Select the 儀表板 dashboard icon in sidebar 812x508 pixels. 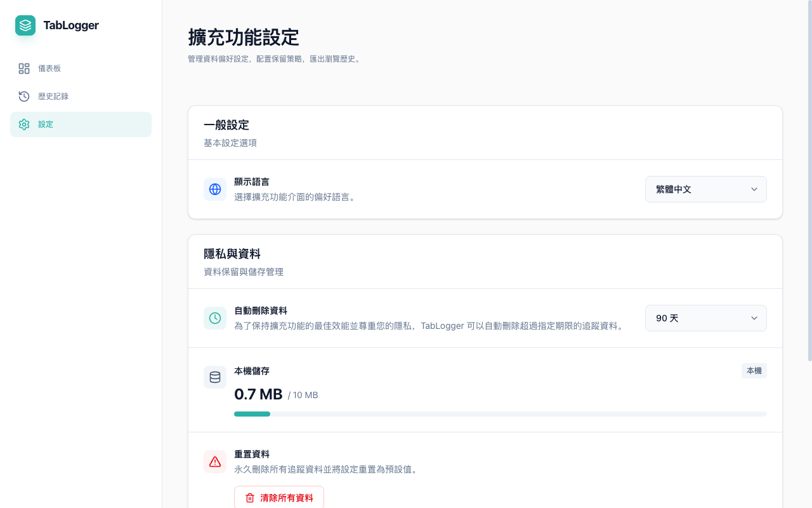pos(24,68)
